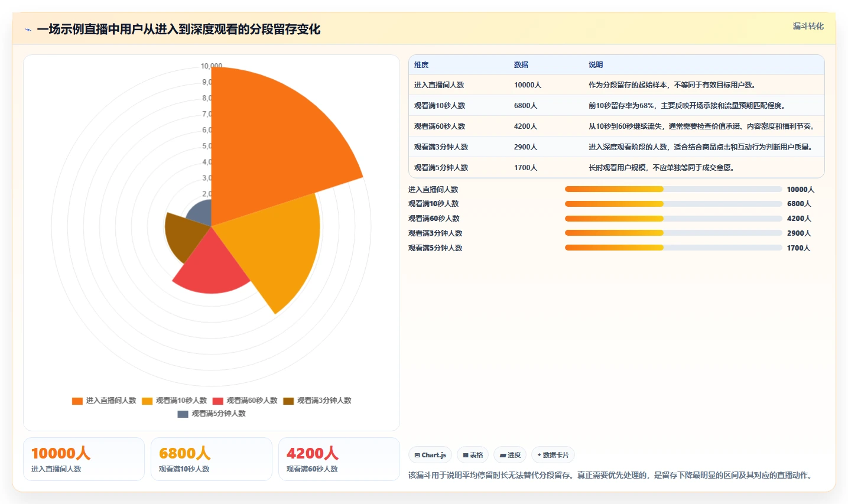Image resolution: width=848 pixels, height=504 pixels.
Task: Toggle the 观看满60秒人数 legend swatch
Action: (x=218, y=401)
